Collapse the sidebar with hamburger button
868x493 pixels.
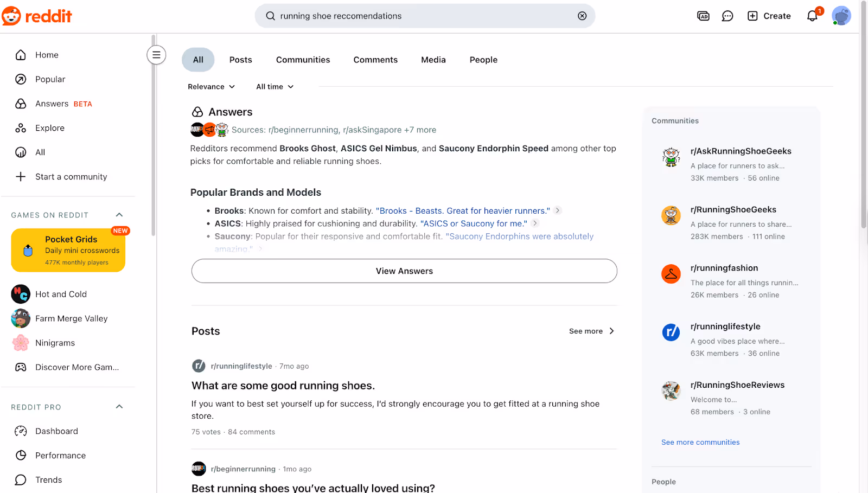(156, 55)
